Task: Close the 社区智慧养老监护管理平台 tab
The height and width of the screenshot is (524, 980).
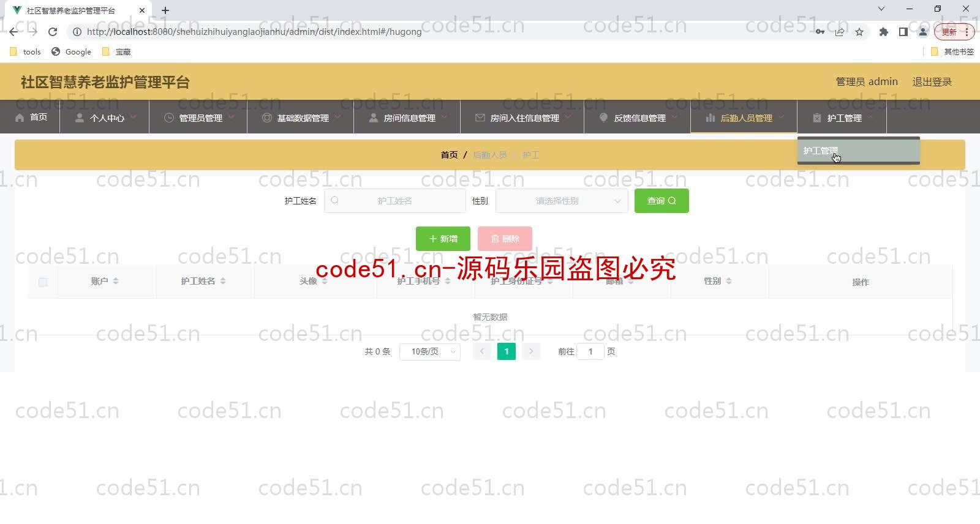Action: tap(142, 10)
